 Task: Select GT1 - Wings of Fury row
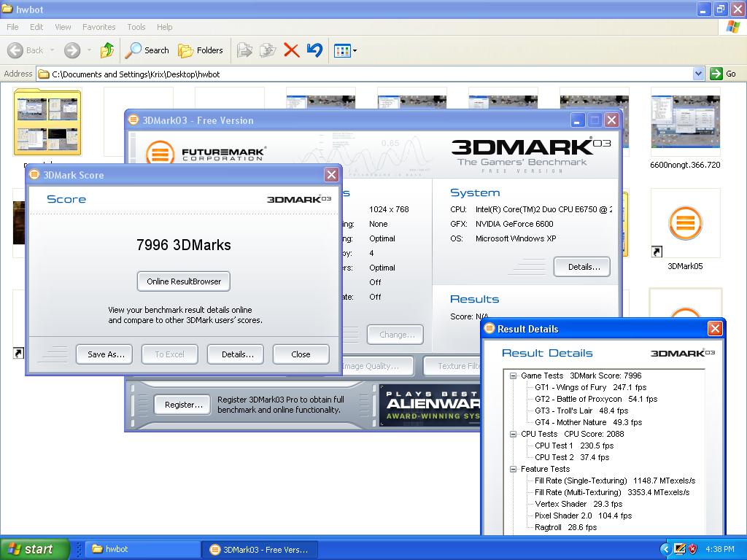(590, 387)
